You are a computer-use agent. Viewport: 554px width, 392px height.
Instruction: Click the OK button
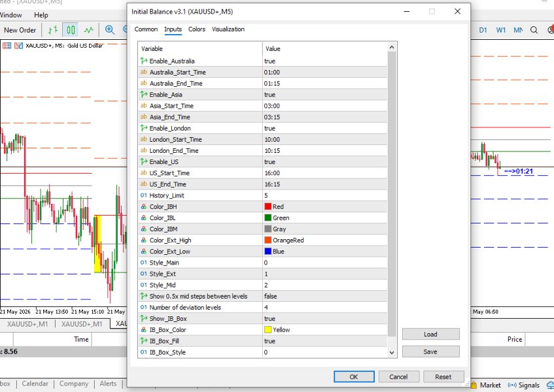354,376
